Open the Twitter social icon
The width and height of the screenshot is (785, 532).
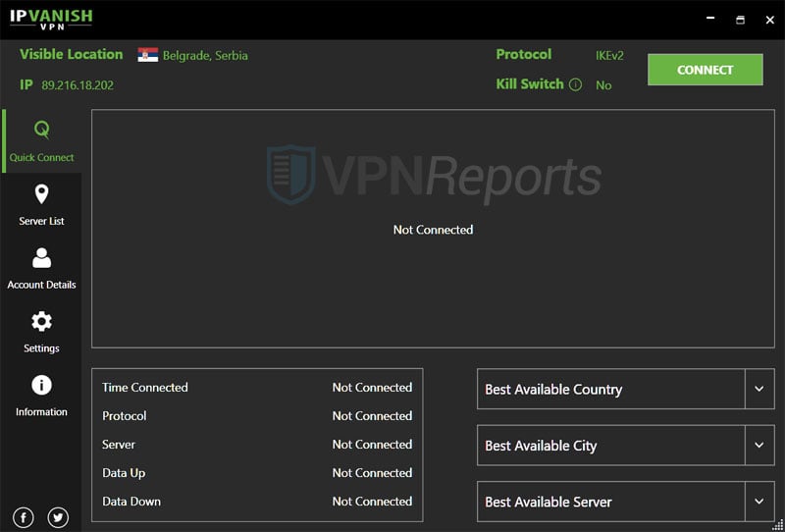58,517
